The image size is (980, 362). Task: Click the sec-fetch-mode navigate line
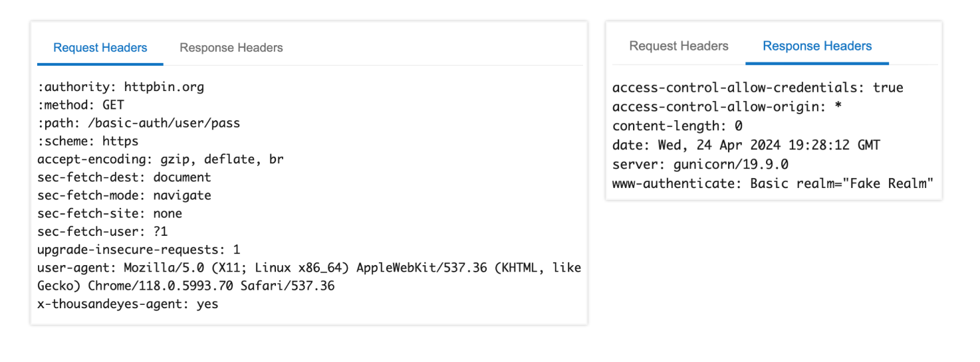click(x=124, y=195)
